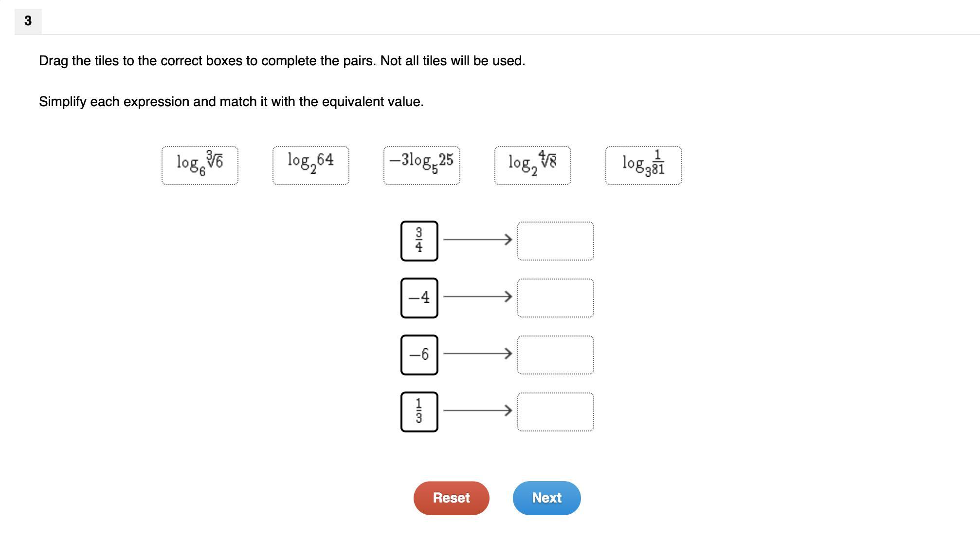Image resolution: width=980 pixels, height=560 pixels.
Task: Click the 3/4 value box
Action: coord(419,241)
